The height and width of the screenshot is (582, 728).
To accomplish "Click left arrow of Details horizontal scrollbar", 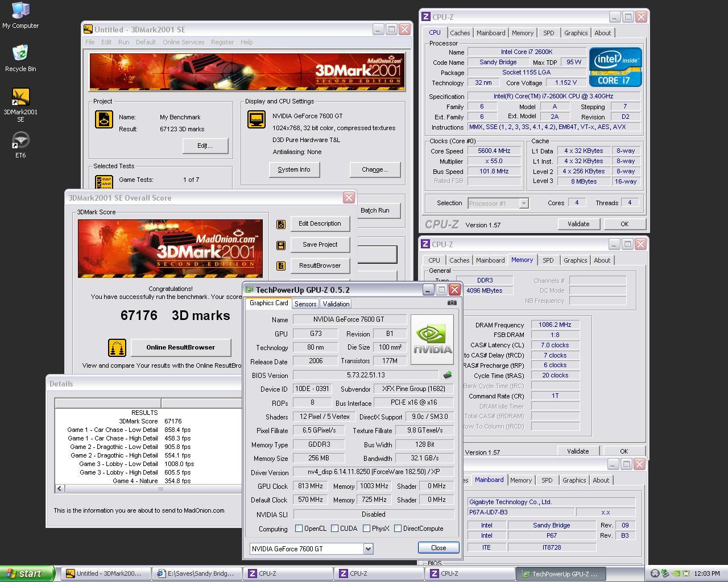I will (60, 489).
